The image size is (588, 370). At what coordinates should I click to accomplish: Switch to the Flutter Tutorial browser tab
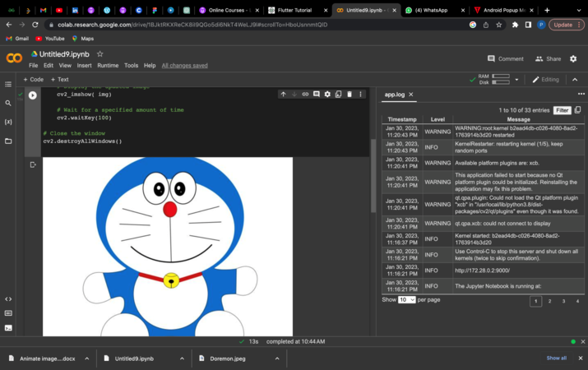click(x=294, y=11)
